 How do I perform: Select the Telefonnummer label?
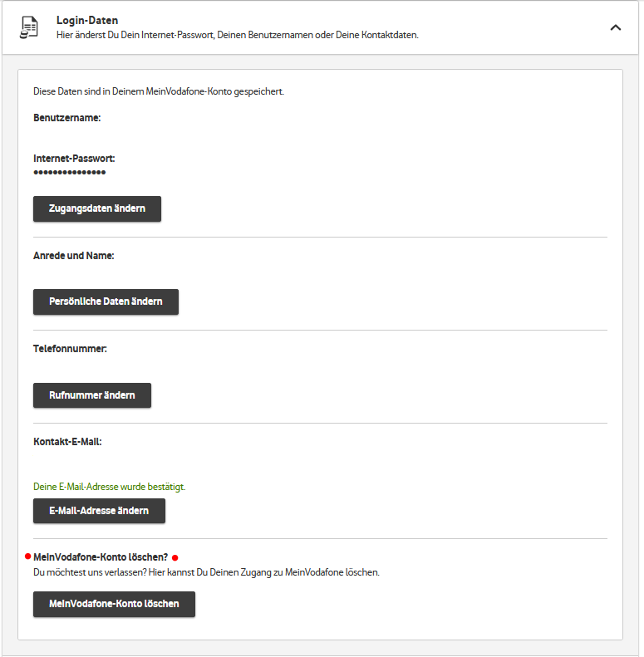tap(71, 349)
